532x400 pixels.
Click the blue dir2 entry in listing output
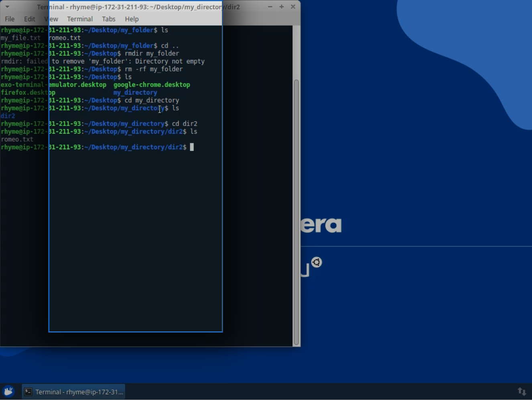tap(8, 116)
